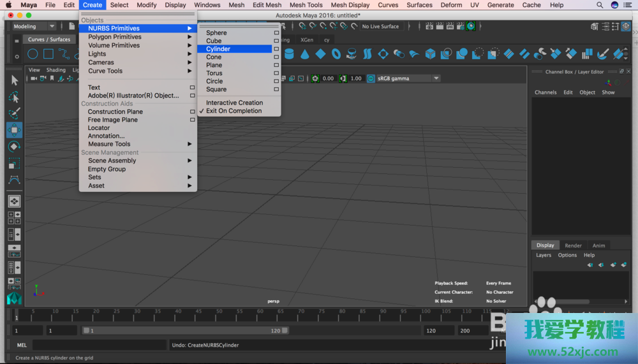Open Cylinder option box
This screenshot has width=638, height=364.
coord(276,49)
